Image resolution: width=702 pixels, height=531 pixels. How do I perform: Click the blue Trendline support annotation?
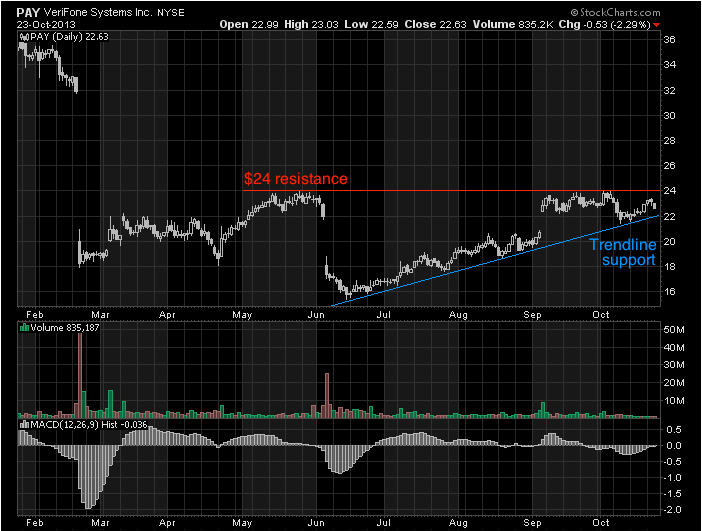point(623,252)
